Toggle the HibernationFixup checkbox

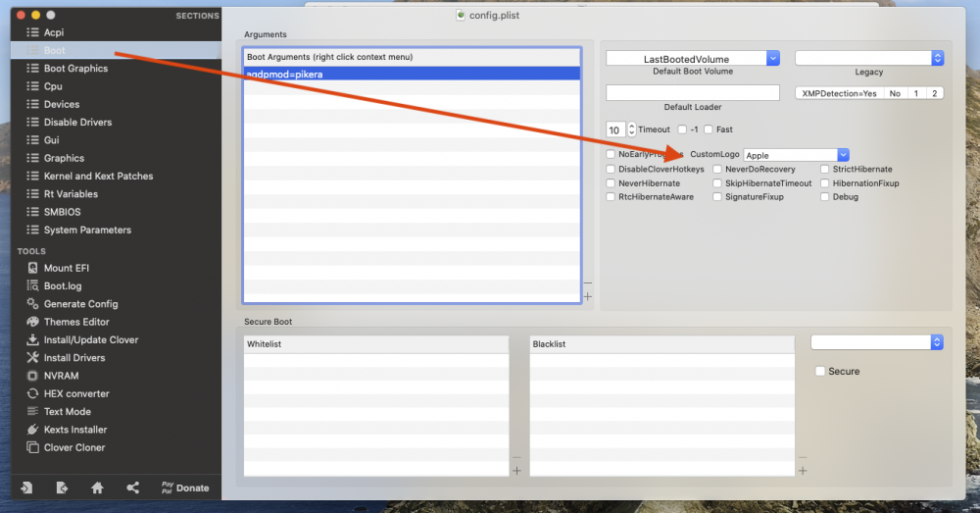click(x=825, y=183)
